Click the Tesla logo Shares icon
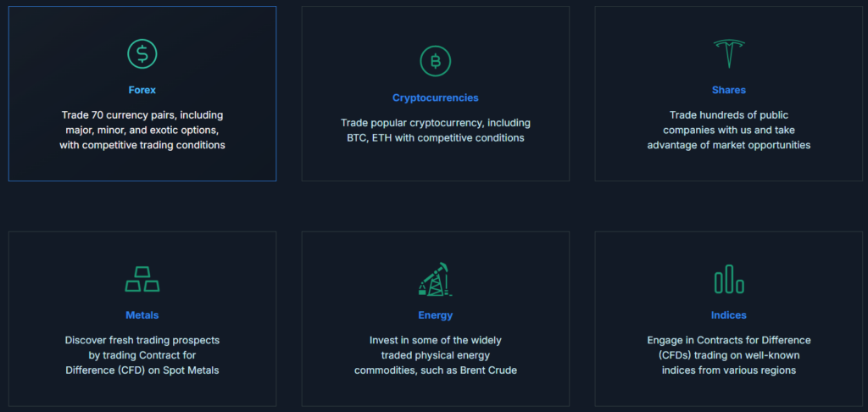Viewport: 868px width, 412px height. [728, 53]
